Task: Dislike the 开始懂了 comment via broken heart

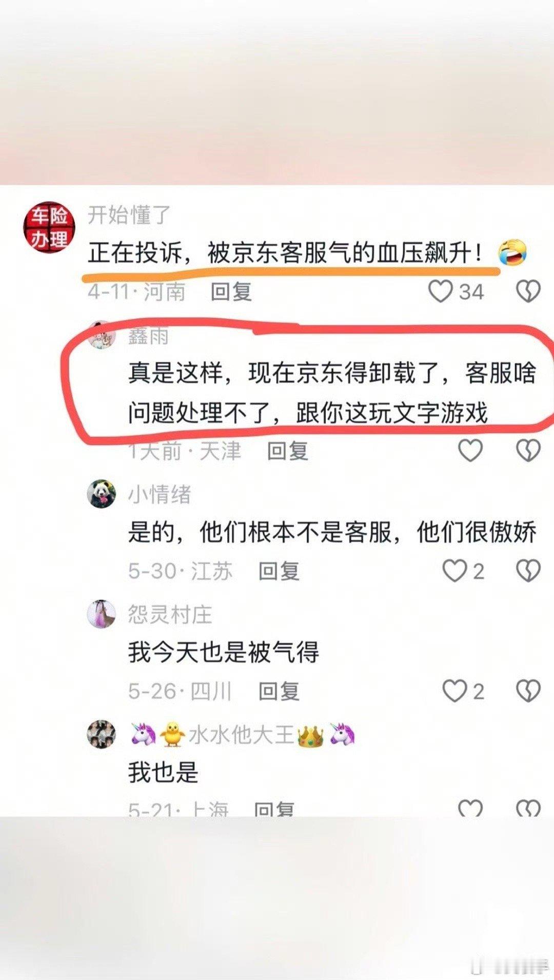Action: click(x=528, y=291)
